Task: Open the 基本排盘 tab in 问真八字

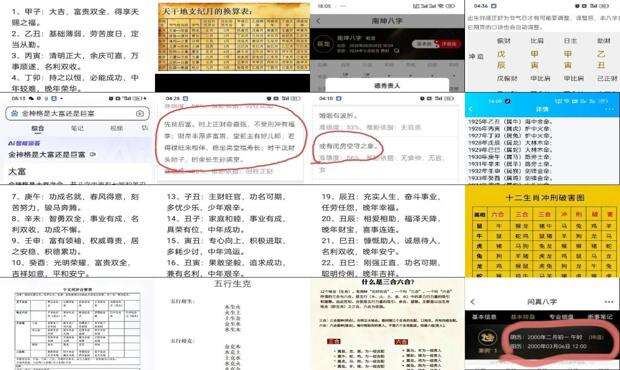Action: coord(522,317)
